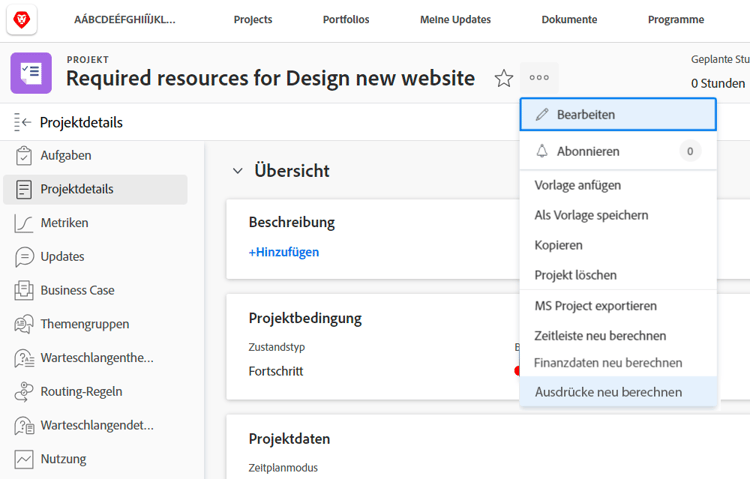Screen dimensions: 750x479
Task: Click the Projektdetails document icon
Action: click(x=23, y=189)
